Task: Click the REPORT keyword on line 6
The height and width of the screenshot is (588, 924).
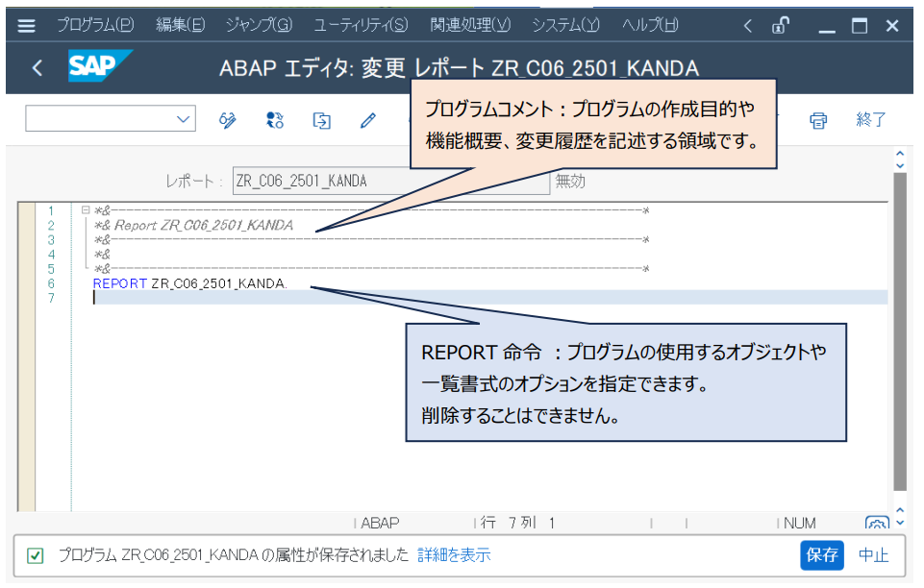Action: tap(119, 283)
